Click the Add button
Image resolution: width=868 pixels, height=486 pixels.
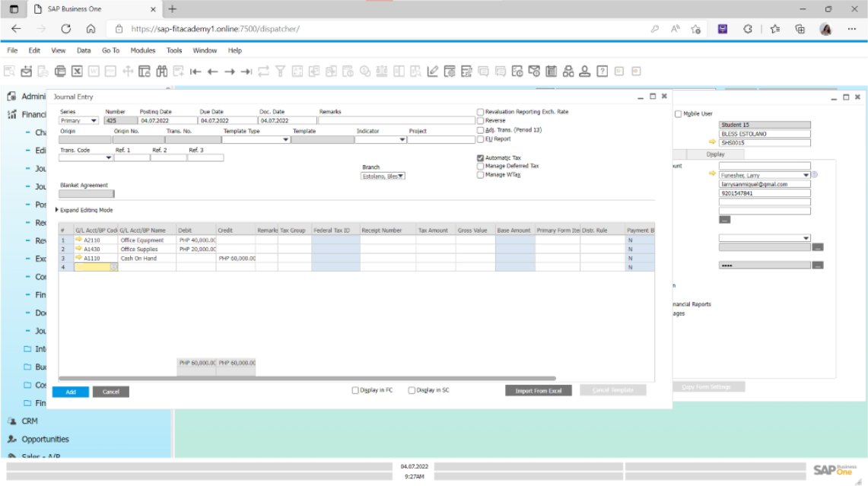pyautogui.click(x=71, y=392)
